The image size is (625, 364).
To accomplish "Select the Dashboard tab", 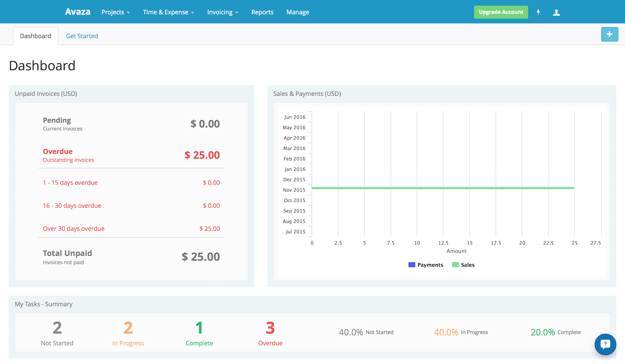I will [35, 36].
